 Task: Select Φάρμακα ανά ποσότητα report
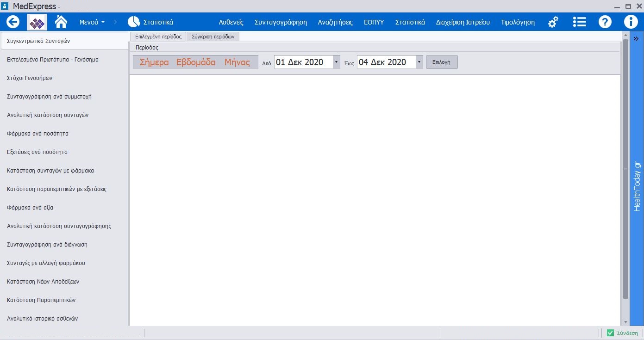coord(64,133)
